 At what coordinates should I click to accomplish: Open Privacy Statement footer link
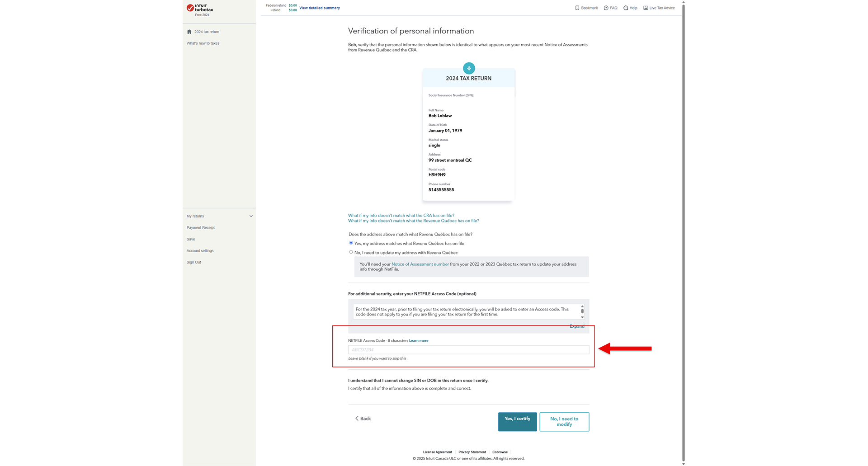point(472,452)
